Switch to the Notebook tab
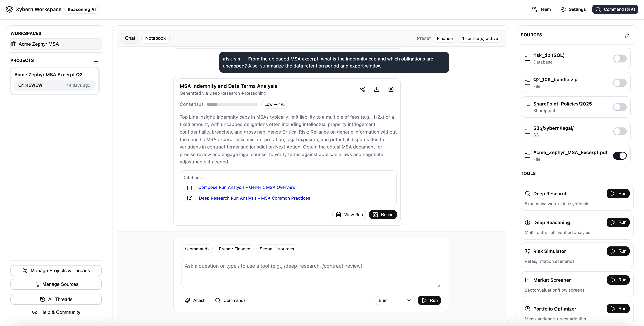This screenshot has width=644, height=326. click(x=155, y=38)
